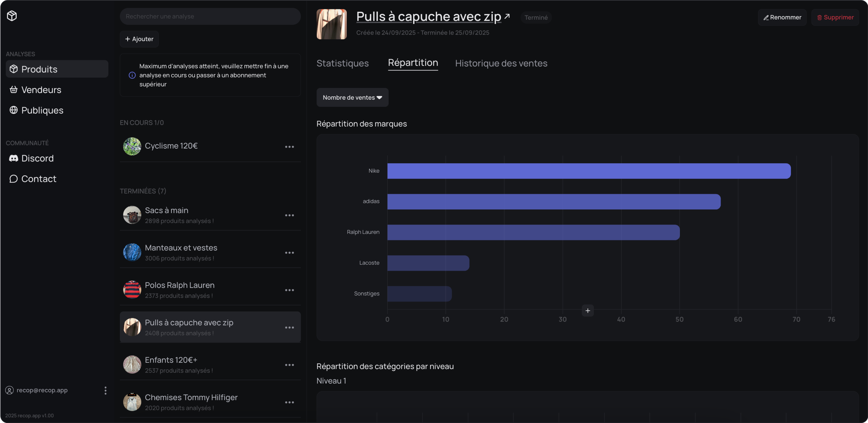Open external link arrow beside analysis title
868x423 pixels.
(507, 16)
